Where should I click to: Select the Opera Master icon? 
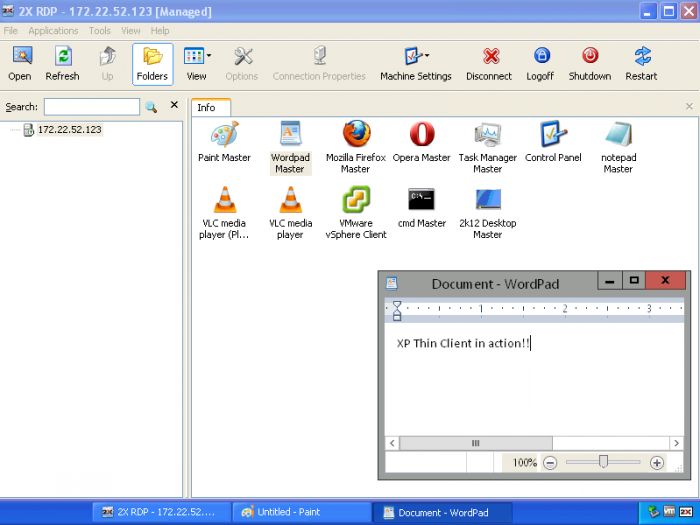point(421,142)
